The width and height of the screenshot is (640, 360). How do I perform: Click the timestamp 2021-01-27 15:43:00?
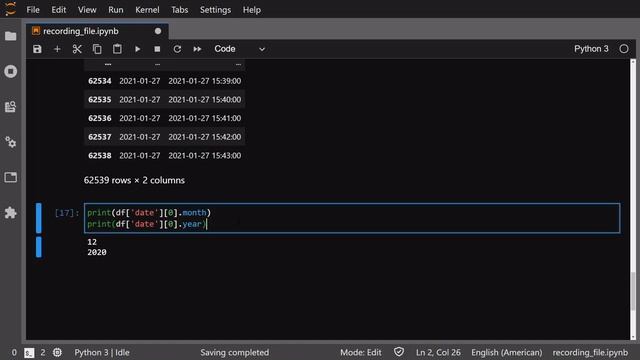click(204, 156)
